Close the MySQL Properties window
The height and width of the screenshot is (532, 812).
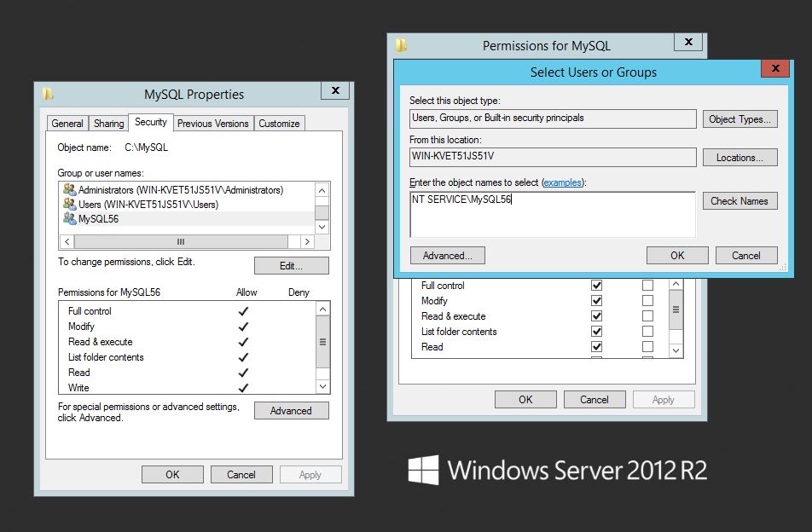coord(334,91)
